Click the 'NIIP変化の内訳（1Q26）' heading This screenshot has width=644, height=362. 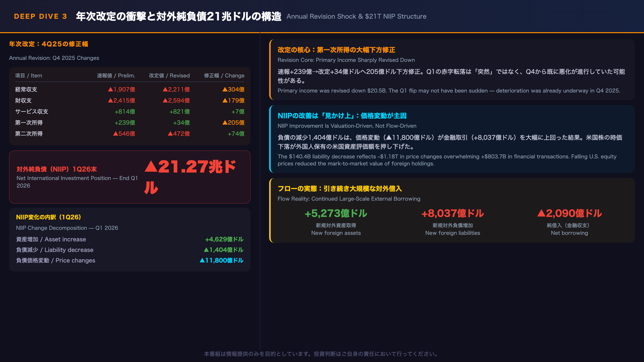[49, 217]
